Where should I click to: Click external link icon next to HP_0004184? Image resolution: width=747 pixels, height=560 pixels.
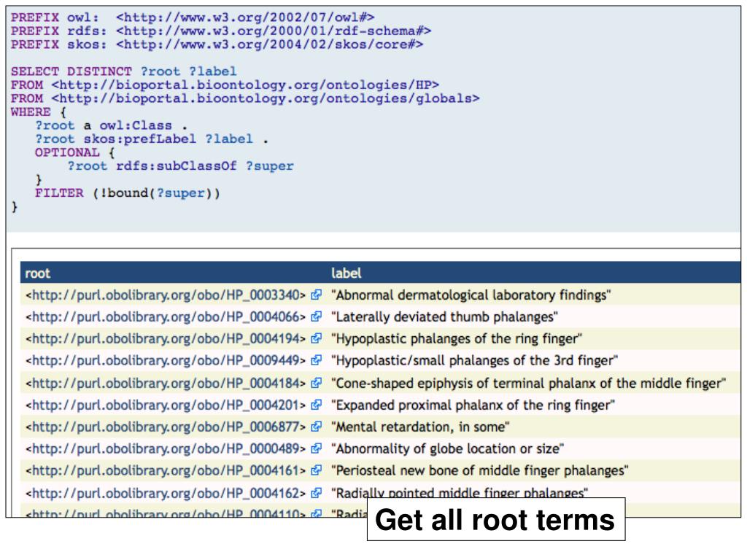click(x=316, y=383)
